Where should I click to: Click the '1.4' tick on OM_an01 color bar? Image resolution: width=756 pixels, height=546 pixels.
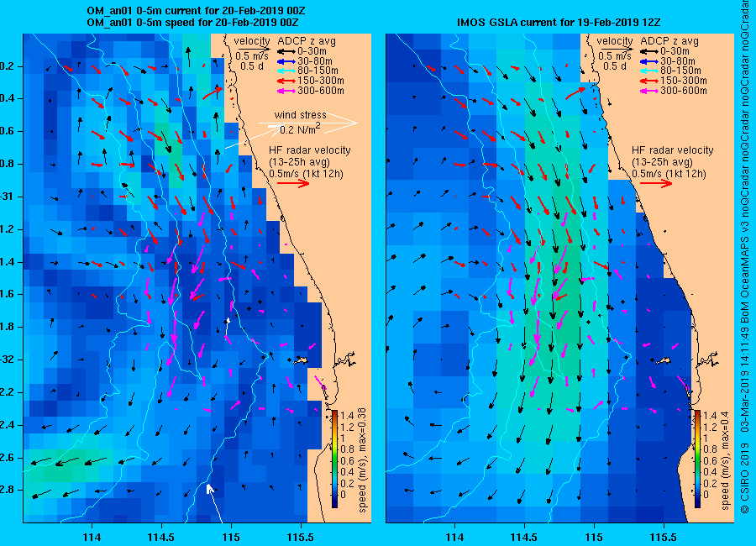point(348,416)
